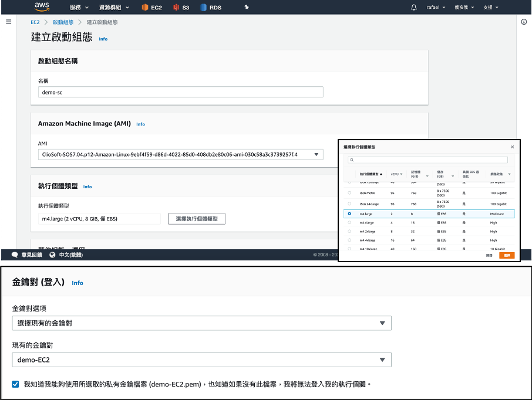Click the info circle icon at right edge
This screenshot has width=532, height=400.
pyautogui.click(x=524, y=22)
